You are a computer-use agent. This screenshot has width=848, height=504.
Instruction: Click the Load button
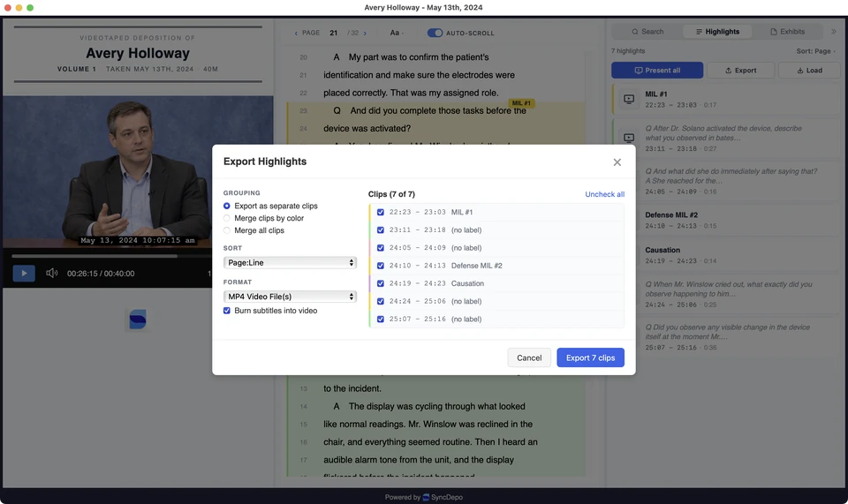click(809, 71)
